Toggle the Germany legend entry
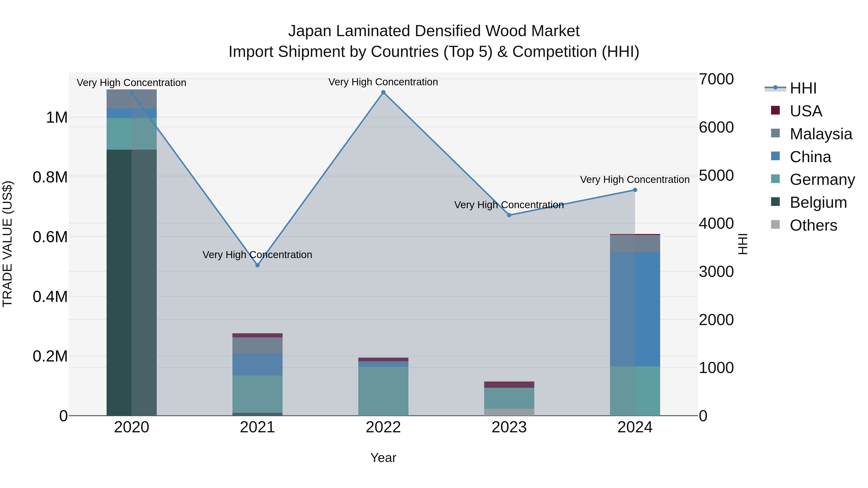 [x=813, y=180]
